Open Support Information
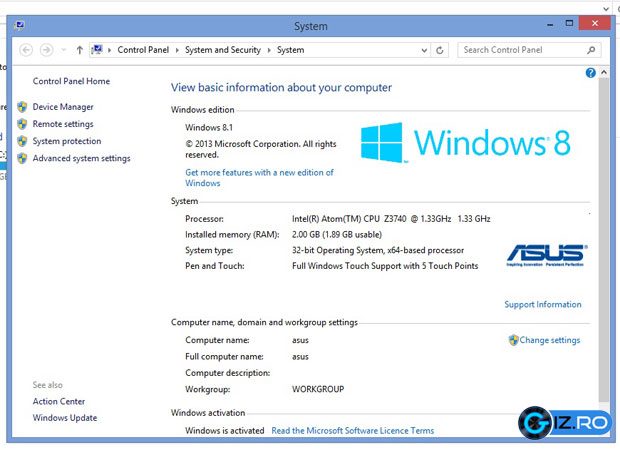 [542, 304]
